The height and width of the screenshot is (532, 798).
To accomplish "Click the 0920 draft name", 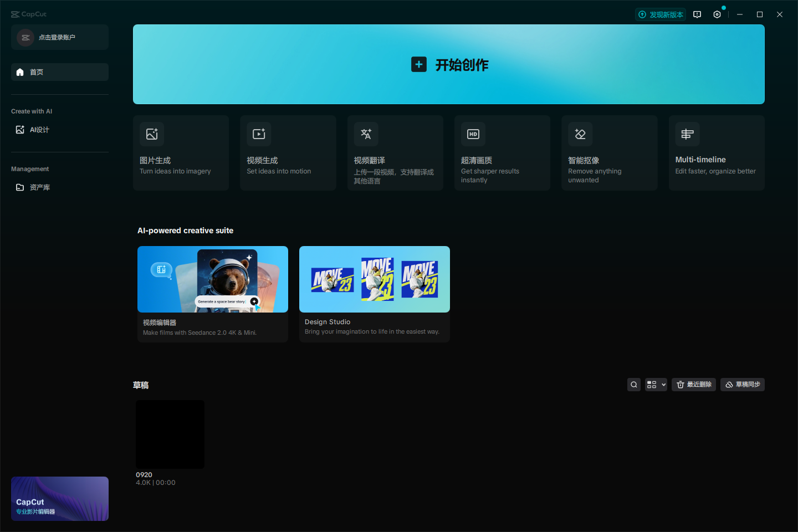I will [144, 475].
